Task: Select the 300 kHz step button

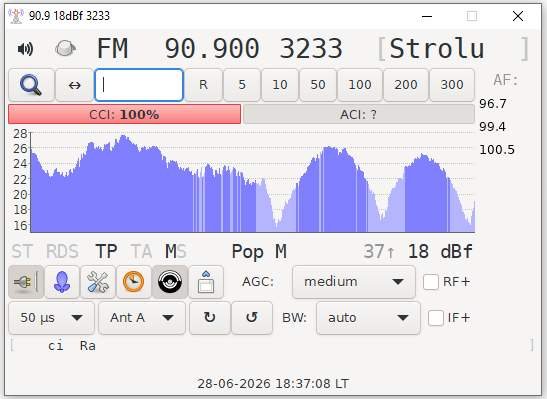Action: 452,85
